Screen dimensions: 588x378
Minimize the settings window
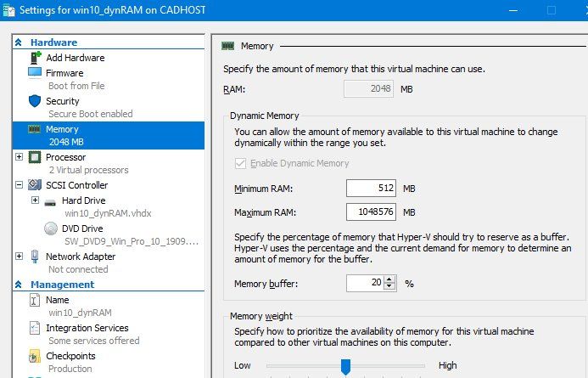[513, 10]
